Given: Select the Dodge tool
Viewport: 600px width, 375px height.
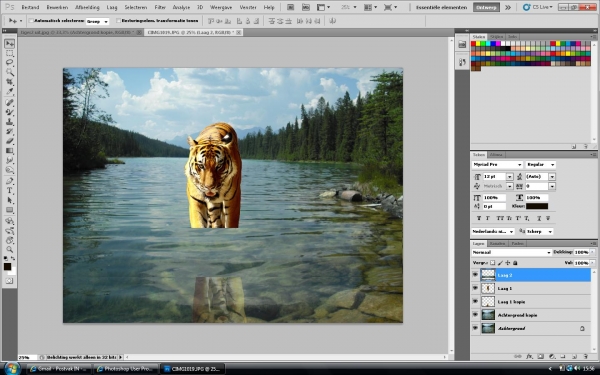Looking at the screenshot, I should tap(10, 170).
